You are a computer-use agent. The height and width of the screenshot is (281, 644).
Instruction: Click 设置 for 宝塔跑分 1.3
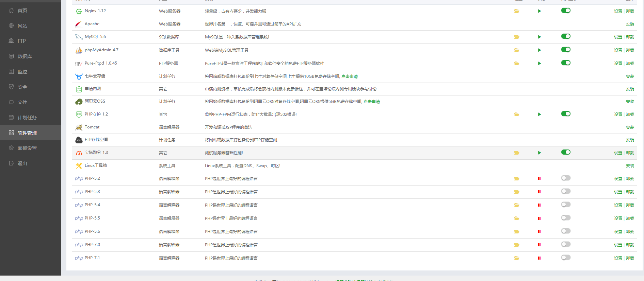(x=618, y=153)
